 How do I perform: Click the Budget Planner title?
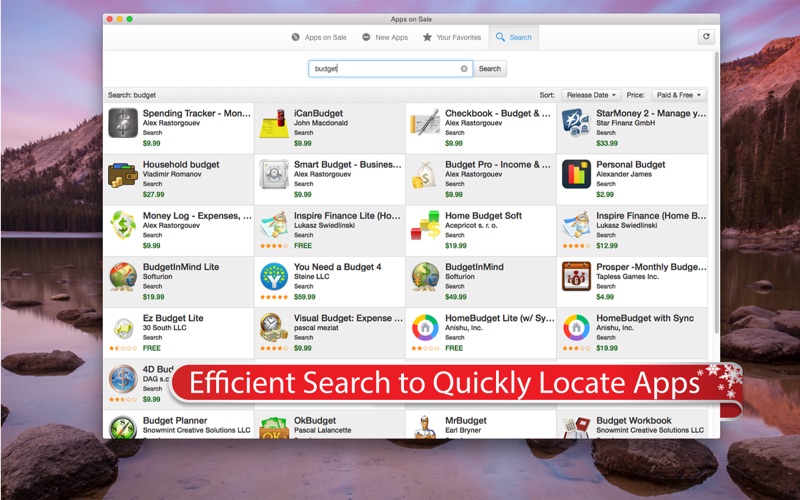coord(175,420)
